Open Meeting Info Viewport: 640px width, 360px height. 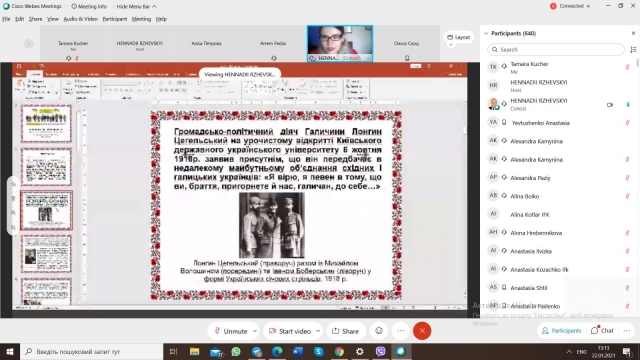coord(89,6)
